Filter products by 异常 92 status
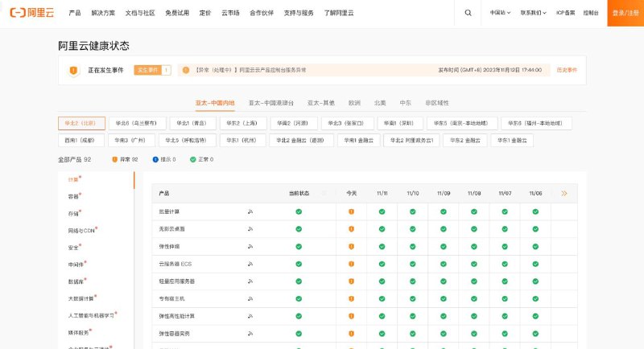 coord(125,159)
